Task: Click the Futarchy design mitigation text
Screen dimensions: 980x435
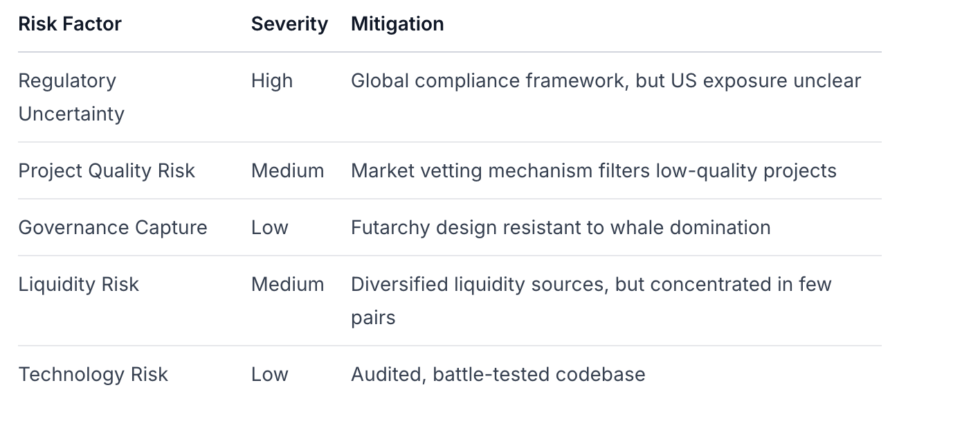Action: point(561,228)
